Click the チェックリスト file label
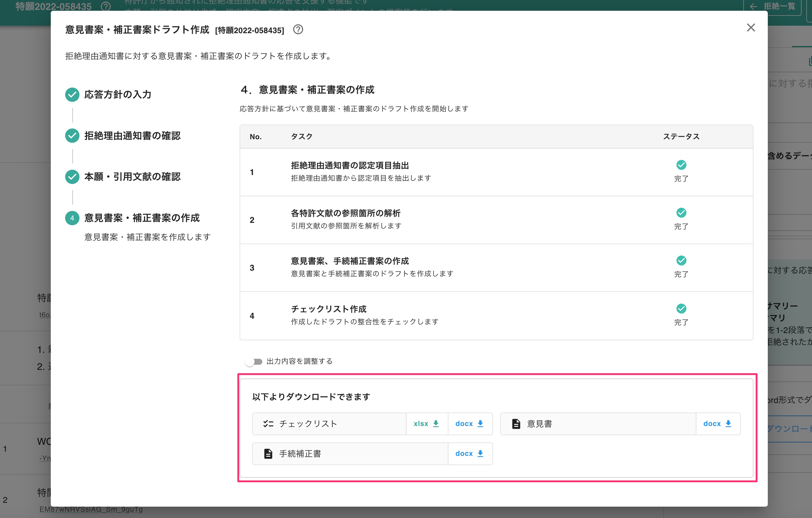This screenshot has height=518, width=812. (308, 424)
